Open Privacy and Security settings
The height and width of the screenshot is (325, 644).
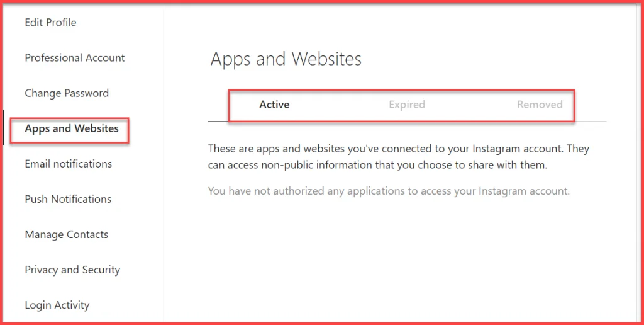(72, 270)
